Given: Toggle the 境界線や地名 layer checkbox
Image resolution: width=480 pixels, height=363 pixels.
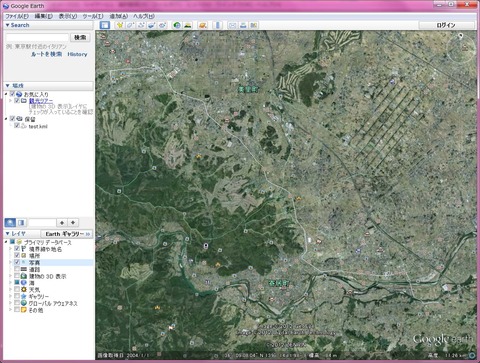Looking at the screenshot, I should tap(17, 249).
